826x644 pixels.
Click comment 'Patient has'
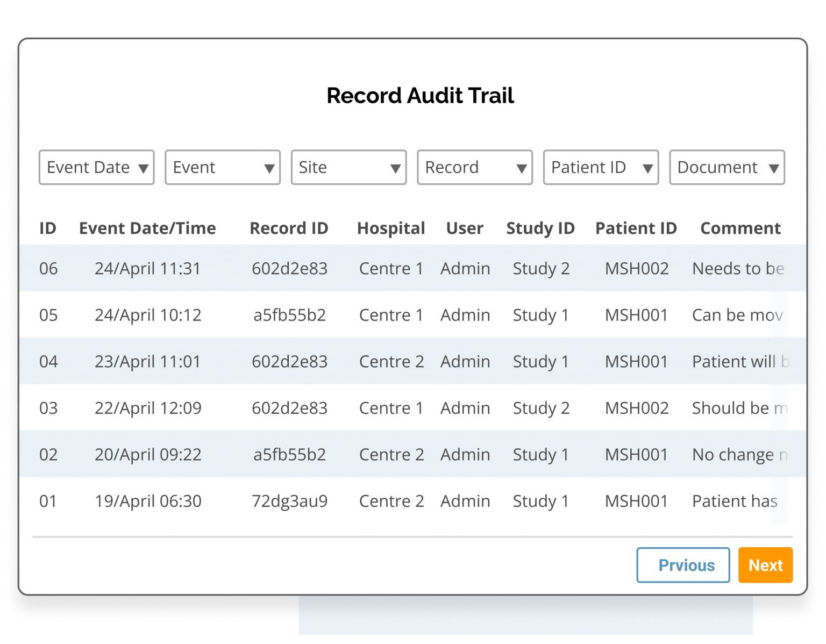pyautogui.click(x=735, y=500)
